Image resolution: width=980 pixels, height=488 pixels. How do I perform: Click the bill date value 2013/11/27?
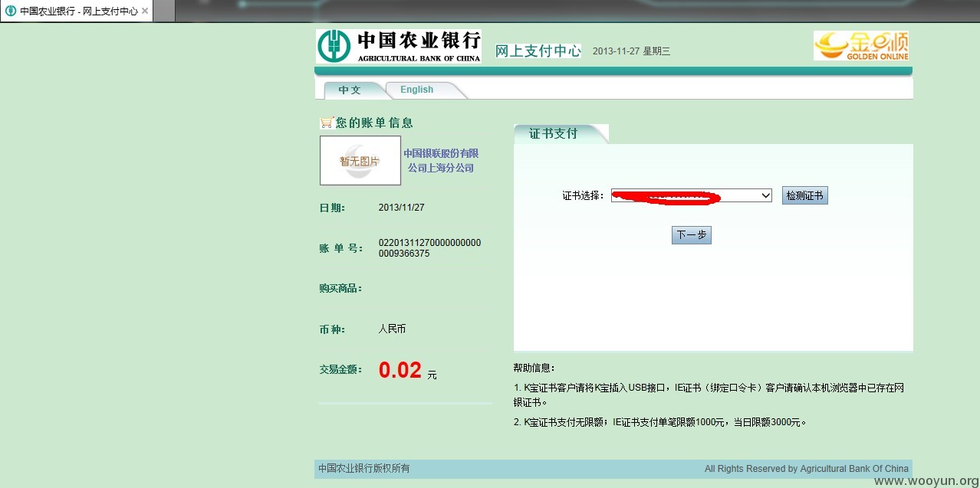tap(401, 208)
